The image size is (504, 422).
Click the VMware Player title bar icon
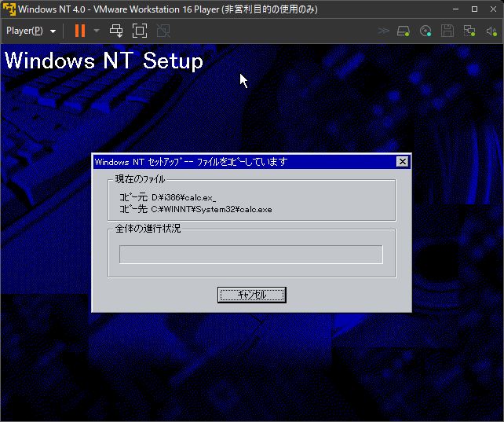tap(9, 9)
